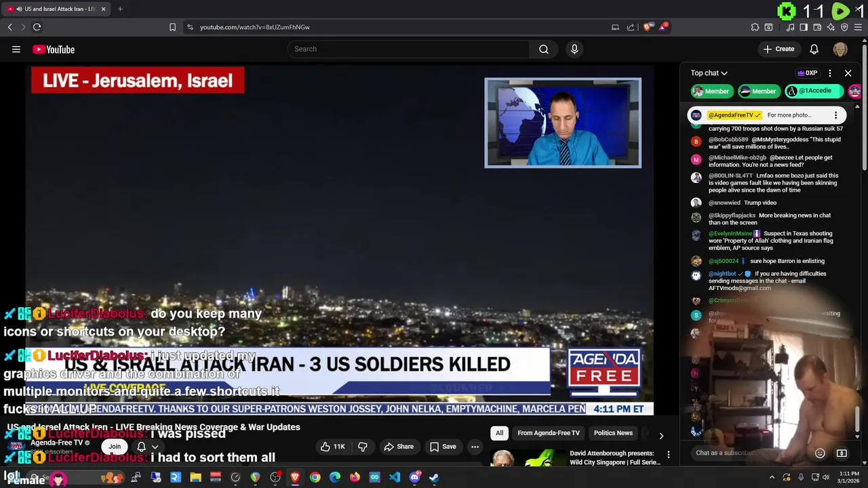Viewport: 868px width, 488px height.
Task: Switch to Brave in taskbar
Action: pyautogui.click(x=295, y=477)
